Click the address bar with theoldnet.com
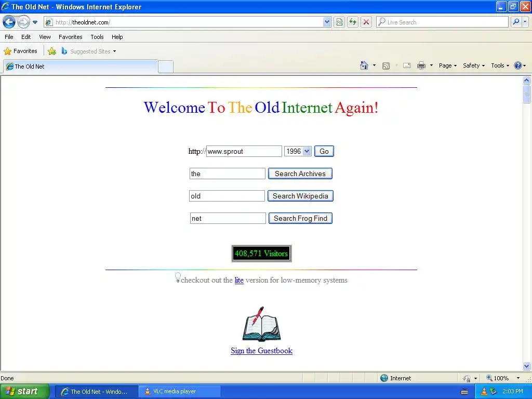 tap(183, 22)
